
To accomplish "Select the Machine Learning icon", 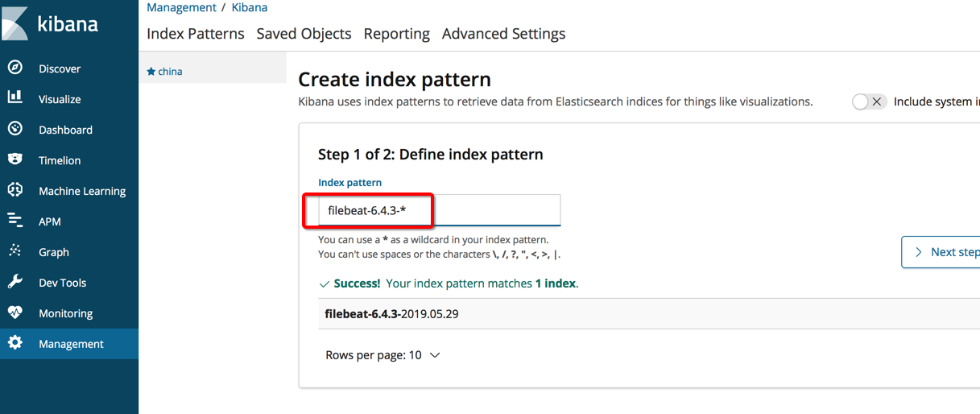I will (15, 190).
